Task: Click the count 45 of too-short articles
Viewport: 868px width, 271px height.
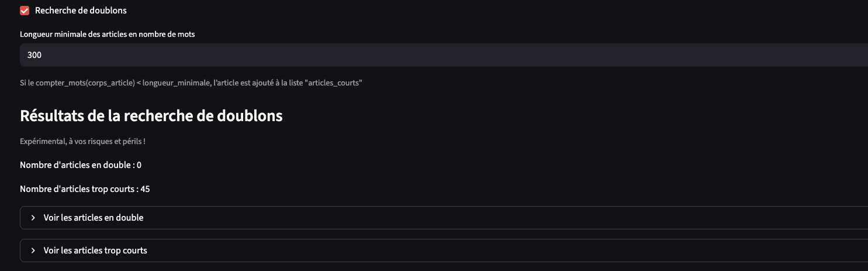Action: [x=146, y=189]
